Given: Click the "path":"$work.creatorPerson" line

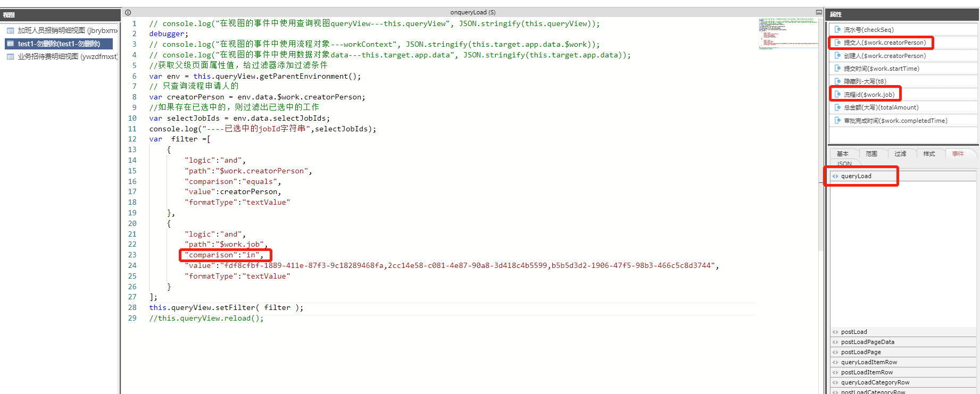Looking at the screenshot, I should click(x=248, y=171).
